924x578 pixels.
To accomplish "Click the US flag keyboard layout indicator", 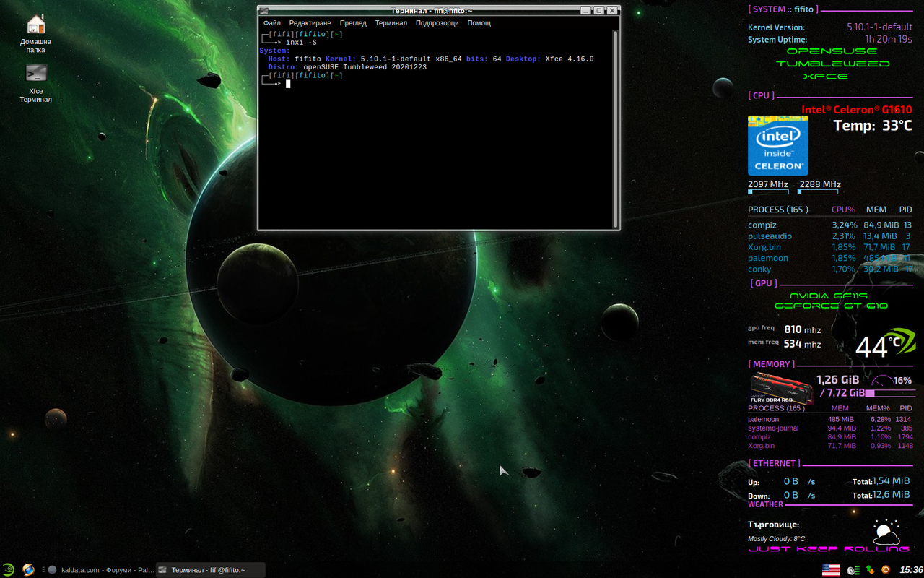I will pos(831,570).
